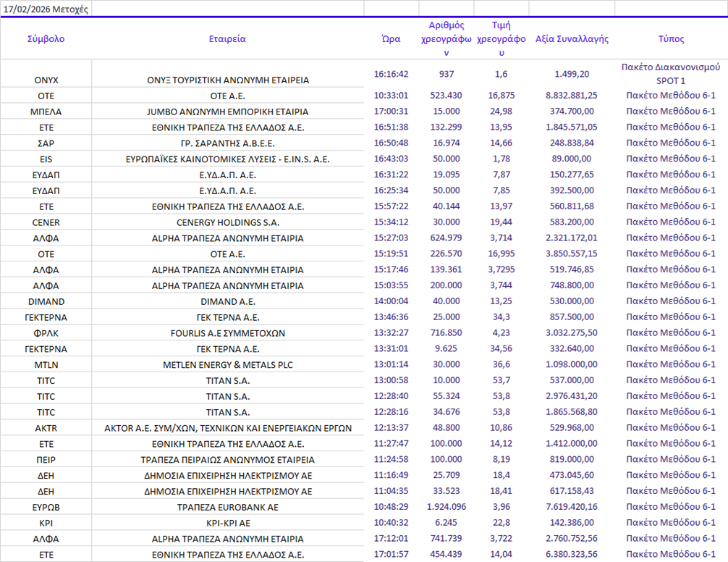This screenshot has width=728, height=562.
Task: Select the DIMAND symbol cell
Action: tap(46, 301)
